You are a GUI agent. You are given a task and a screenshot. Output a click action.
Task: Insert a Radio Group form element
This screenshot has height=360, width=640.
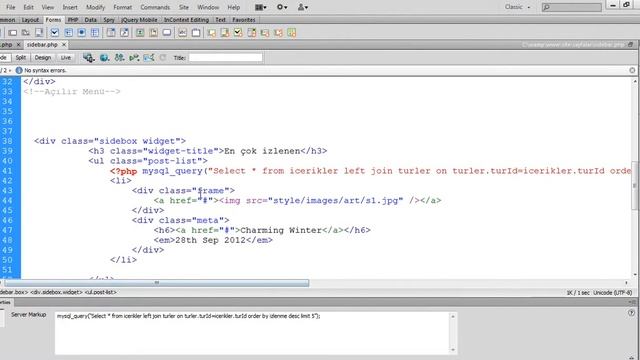coord(95,33)
